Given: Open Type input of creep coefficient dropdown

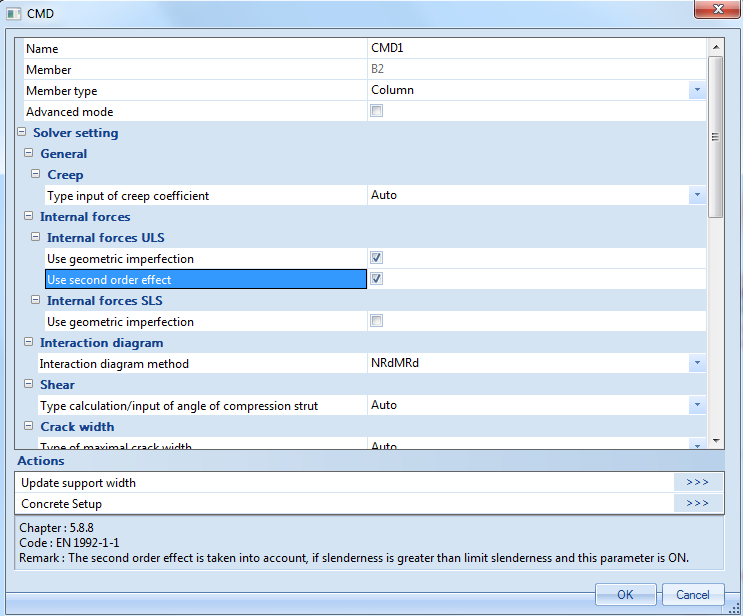Looking at the screenshot, I should coord(696,195).
